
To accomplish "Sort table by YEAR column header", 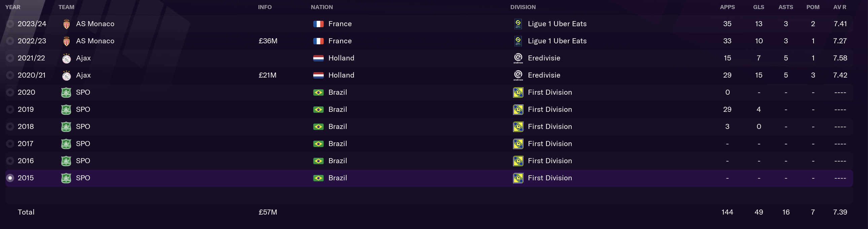I will [x=13, y=7].
